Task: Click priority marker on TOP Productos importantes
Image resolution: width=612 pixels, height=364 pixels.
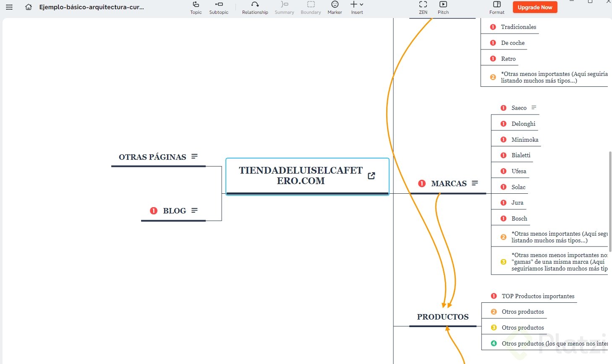Action: tap(494, 296)
